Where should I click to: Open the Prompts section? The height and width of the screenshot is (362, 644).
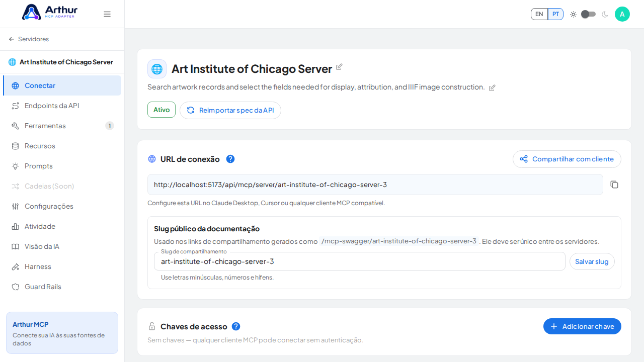pos(62,166)
